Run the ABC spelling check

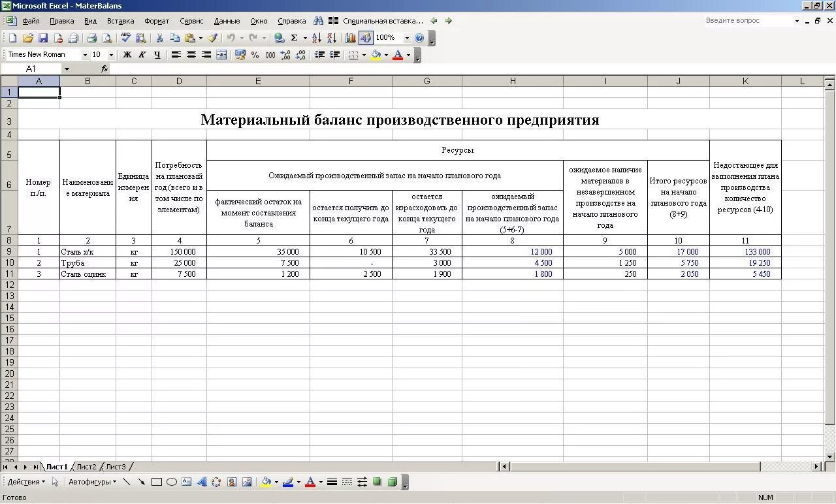coord(125,38)
